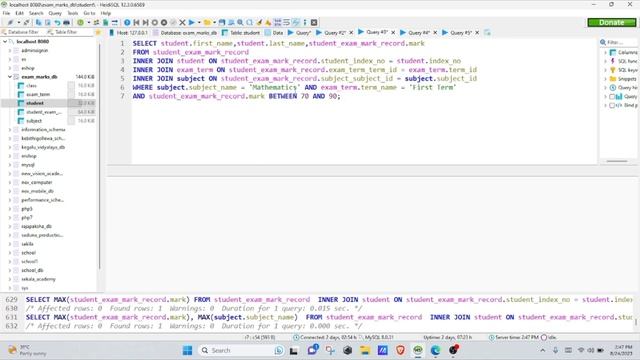The height and width of the screenshot is (360, 640).
Task: Expand the mysql database node
Action: (9, 165)
